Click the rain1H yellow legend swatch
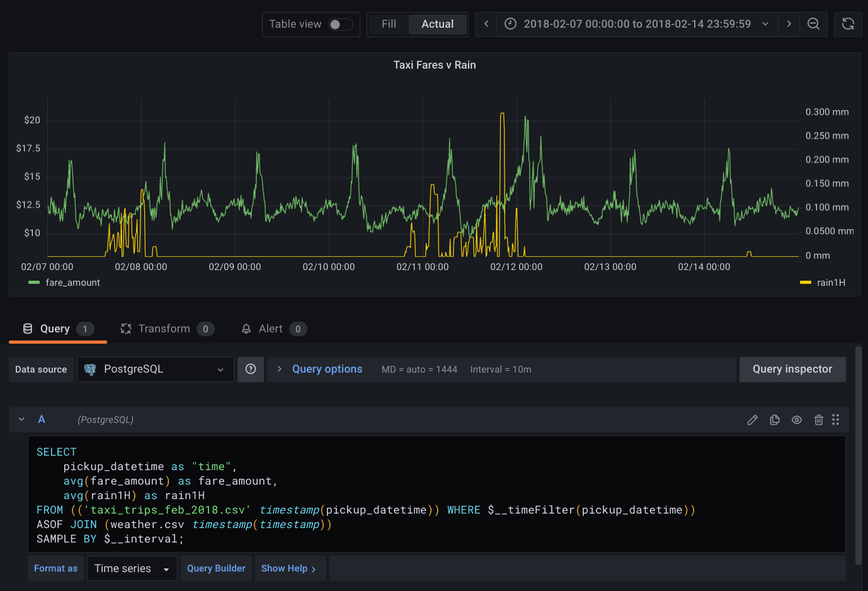Image resolution: width=868 pixels, height=591 pixels. tap(805, 283)
